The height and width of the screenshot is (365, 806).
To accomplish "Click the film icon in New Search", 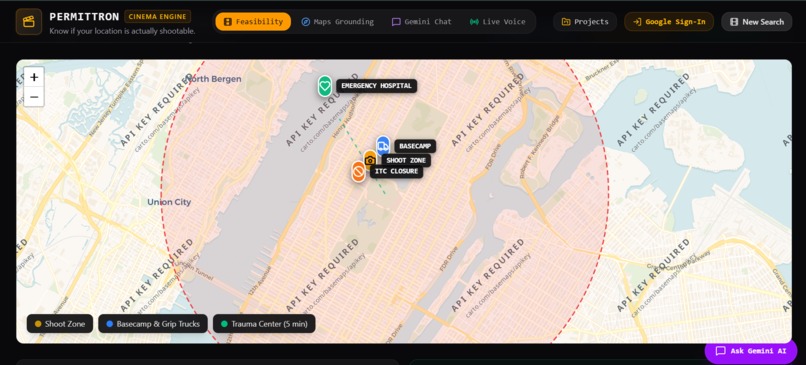I will click(734, 22).
